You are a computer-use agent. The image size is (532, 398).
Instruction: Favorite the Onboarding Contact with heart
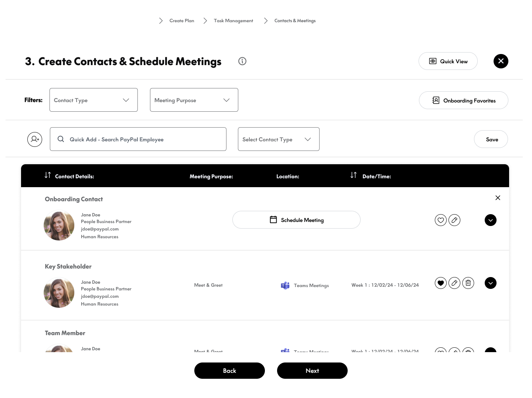441,220
